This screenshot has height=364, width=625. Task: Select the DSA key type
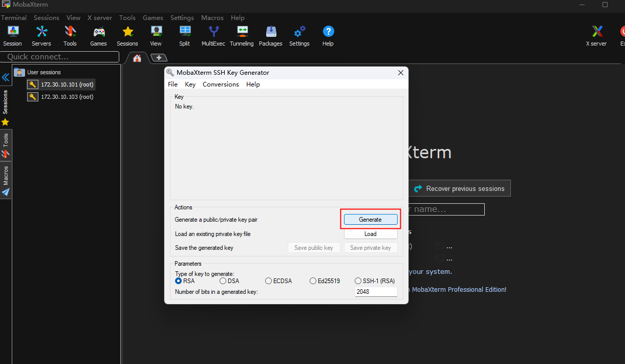pyautogui.click(x=229, y=281)
